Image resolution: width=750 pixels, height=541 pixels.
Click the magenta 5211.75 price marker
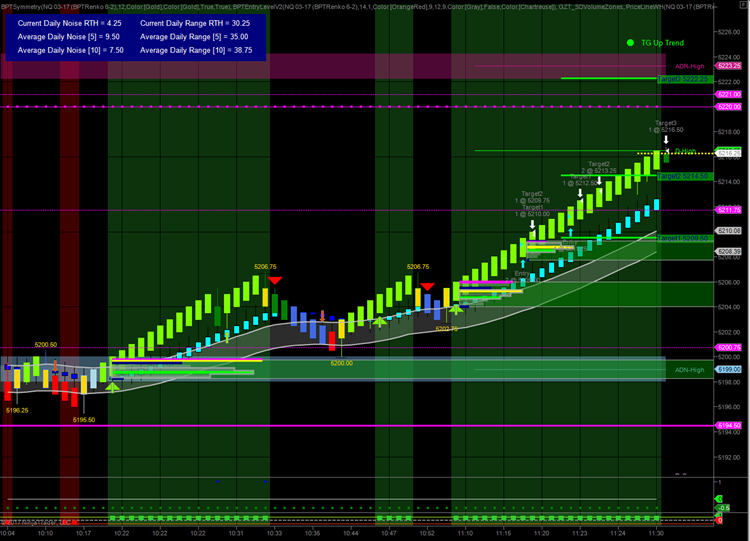pyautogui.click(x=728, y=210)
